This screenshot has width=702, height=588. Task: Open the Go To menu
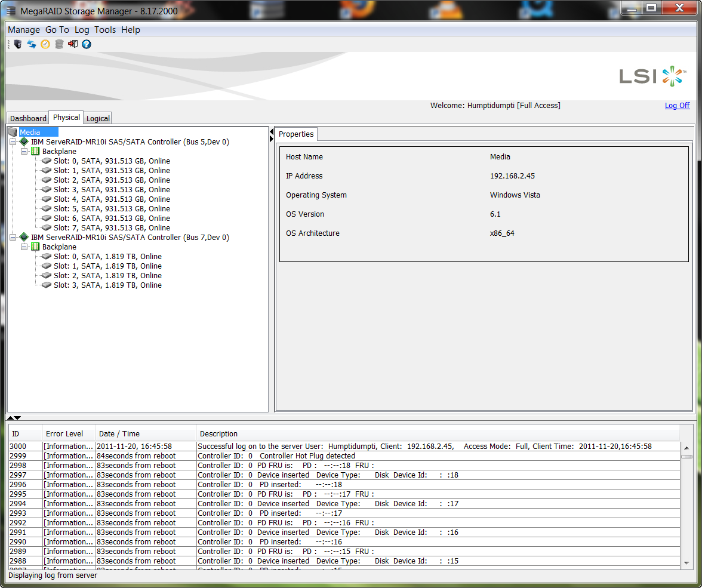coord(57,30)
